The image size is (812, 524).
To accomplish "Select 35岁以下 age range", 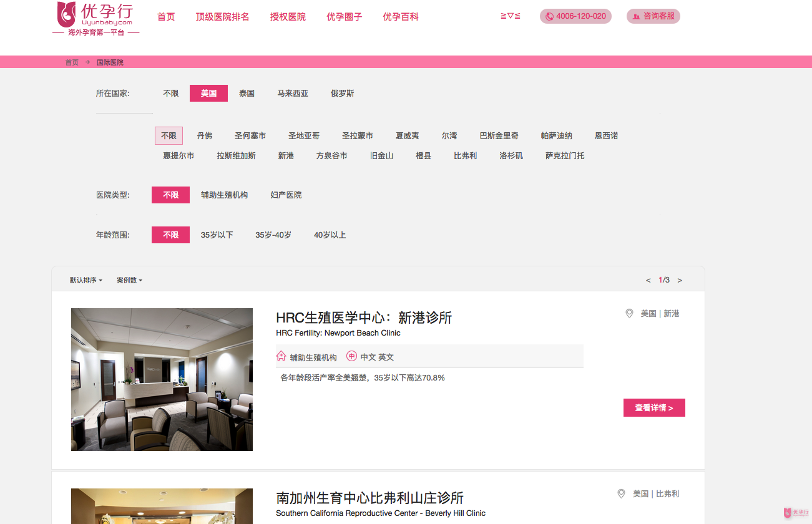I will click(217, 235).
